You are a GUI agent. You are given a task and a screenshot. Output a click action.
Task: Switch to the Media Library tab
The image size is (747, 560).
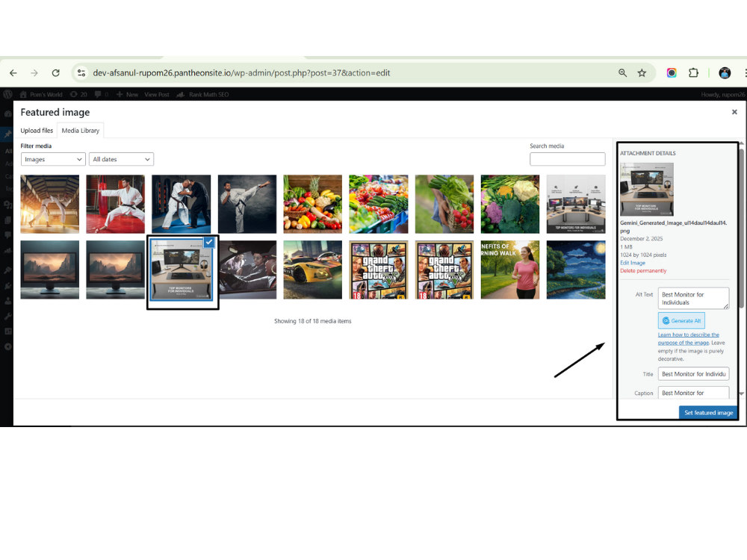tap(81, 131)
